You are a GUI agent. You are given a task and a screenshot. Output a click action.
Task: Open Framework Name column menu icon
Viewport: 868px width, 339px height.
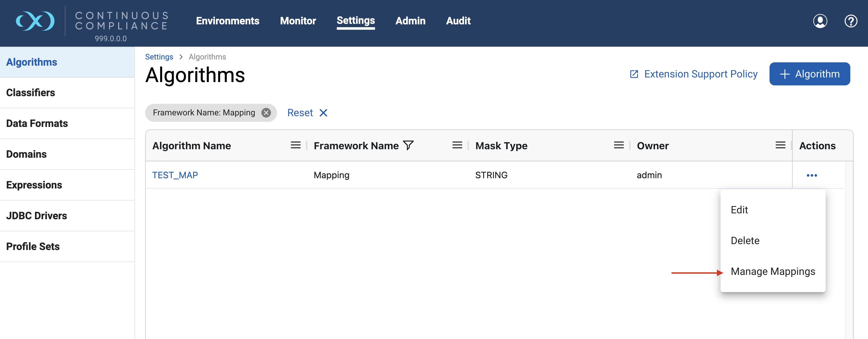point(457,145)
